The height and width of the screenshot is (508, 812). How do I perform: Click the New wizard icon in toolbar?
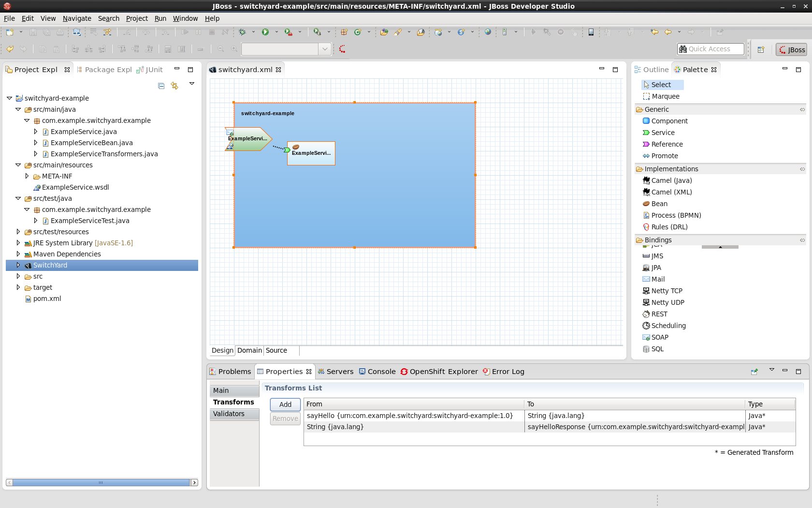(x=10, y=32)
